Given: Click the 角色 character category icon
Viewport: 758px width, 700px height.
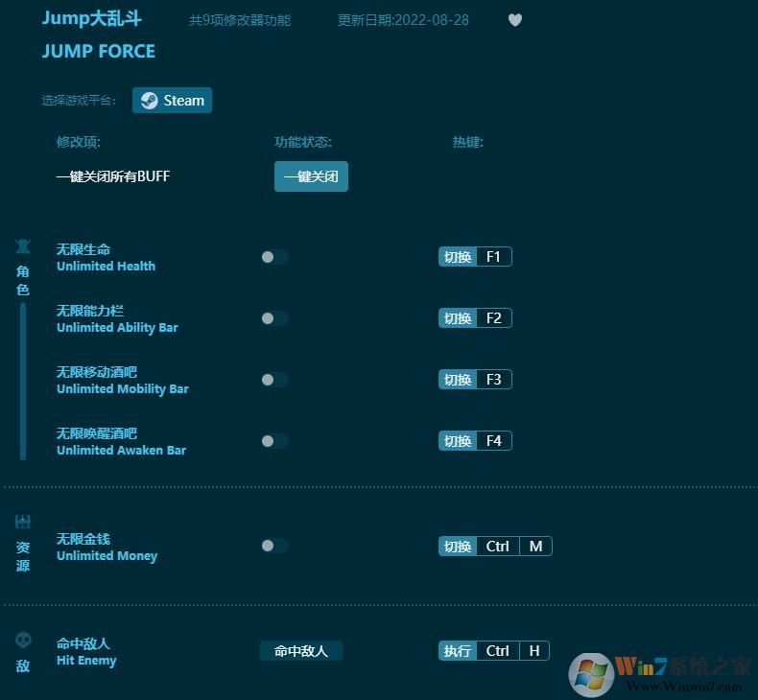Looking at the screenshot, I should point(23,246).
